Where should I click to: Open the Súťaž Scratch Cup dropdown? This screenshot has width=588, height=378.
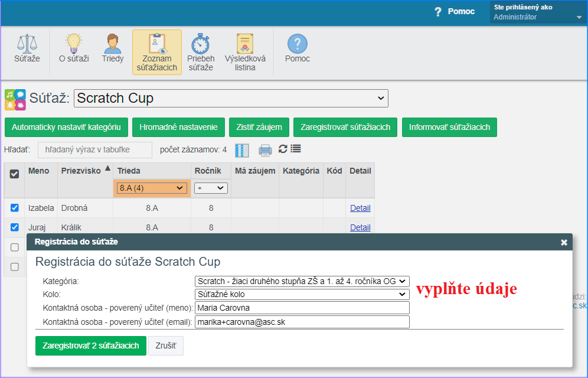coord(231,98)
